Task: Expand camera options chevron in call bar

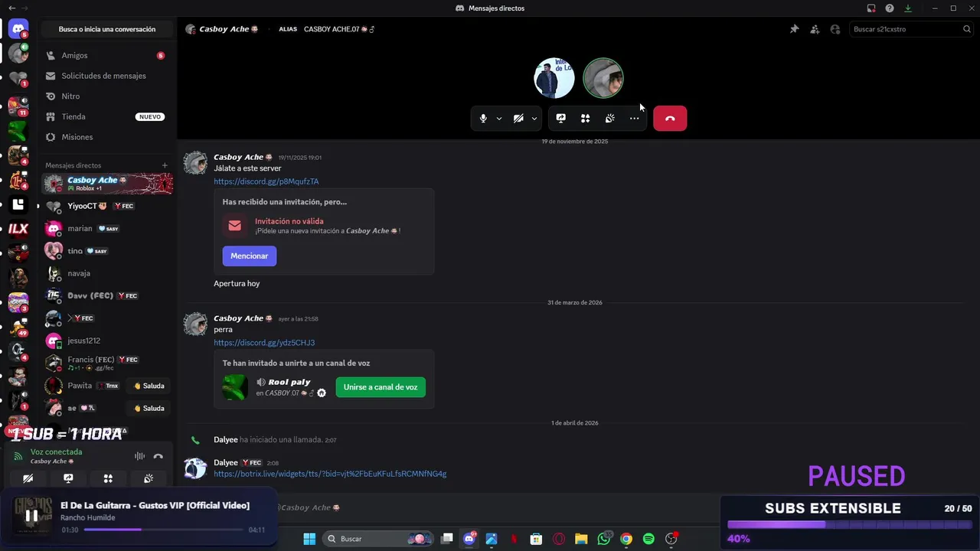Action: (534, 119)
